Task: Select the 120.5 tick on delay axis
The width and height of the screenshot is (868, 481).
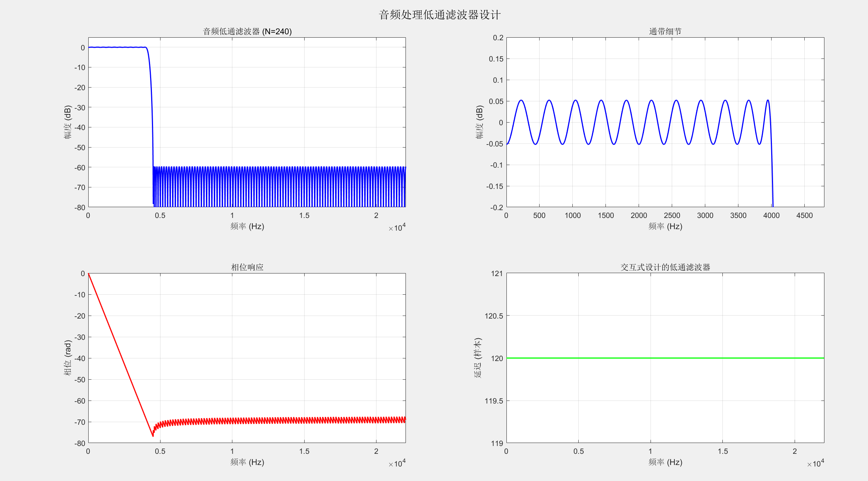Action: (x=493, y=316)
